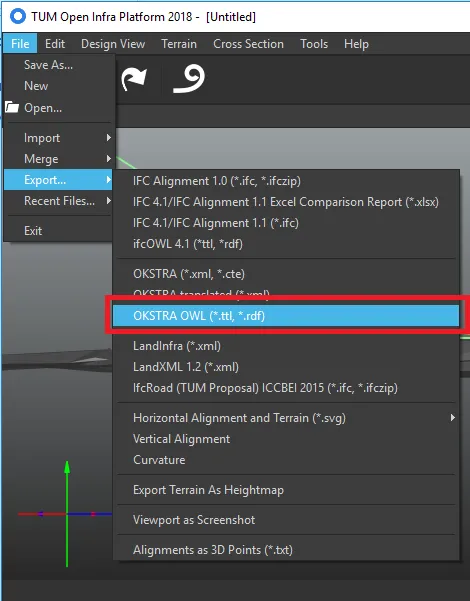Open the Terrain menu
470x601 pixels.
pos(179,44)
